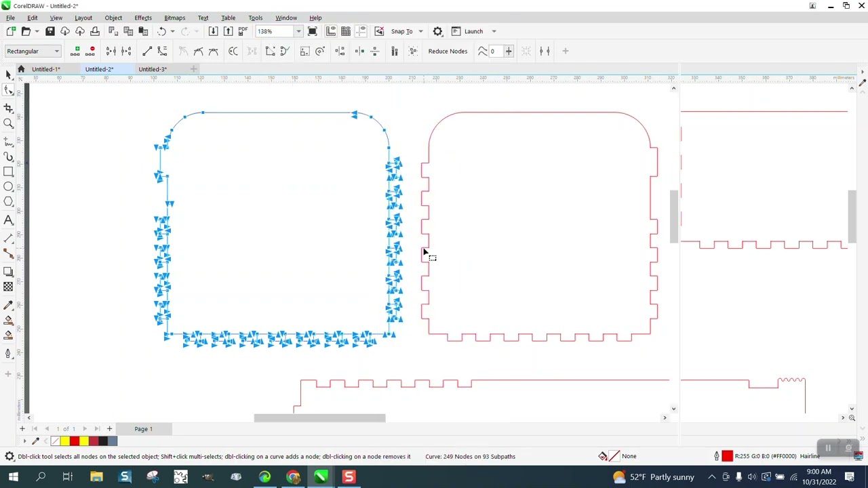Open the Launch dropdown arrow
The height and width of the screenshot is (488, 868).
tap(494, 31)
